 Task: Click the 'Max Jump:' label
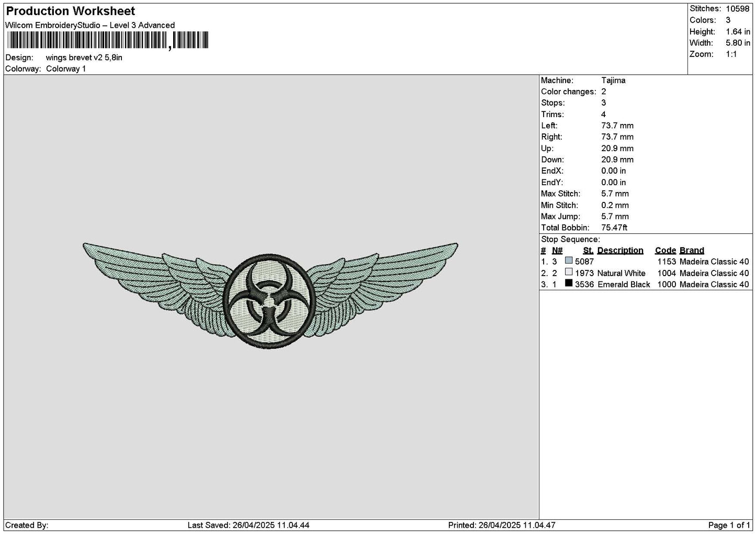point(560,217)
